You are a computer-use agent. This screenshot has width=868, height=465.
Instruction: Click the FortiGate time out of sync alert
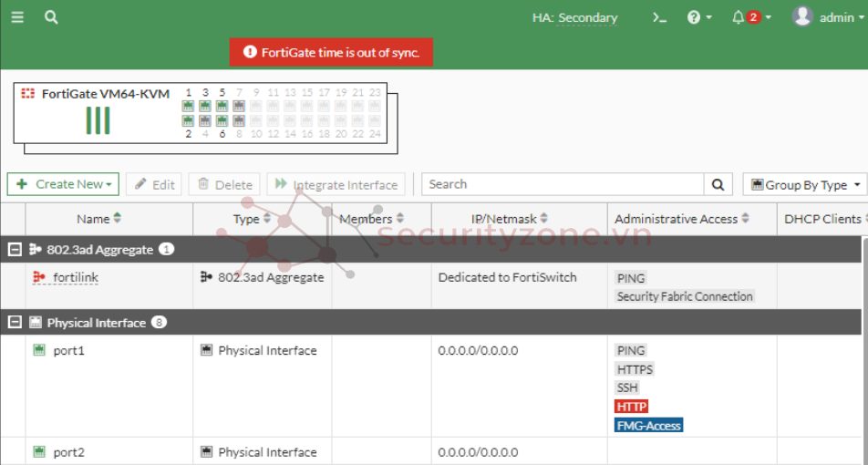331,53
